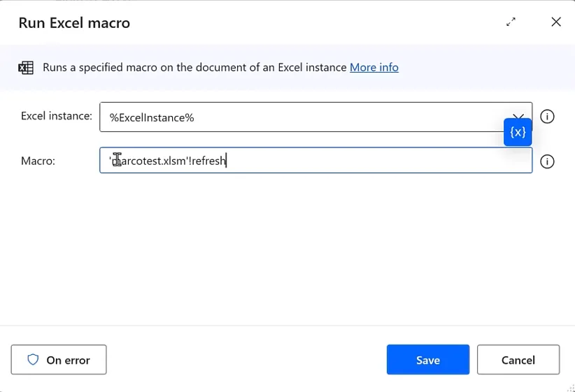Open the More info link

click(x=374, y=67)
